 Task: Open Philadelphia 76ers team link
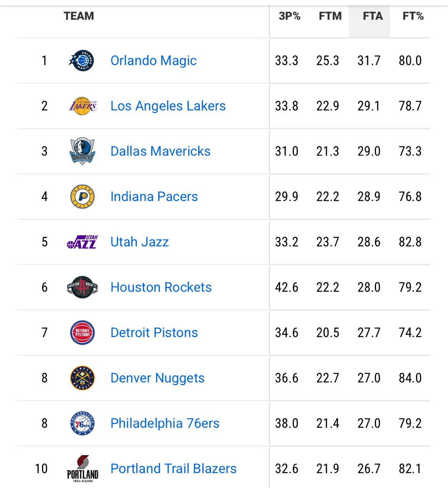(x=165, y=423)
